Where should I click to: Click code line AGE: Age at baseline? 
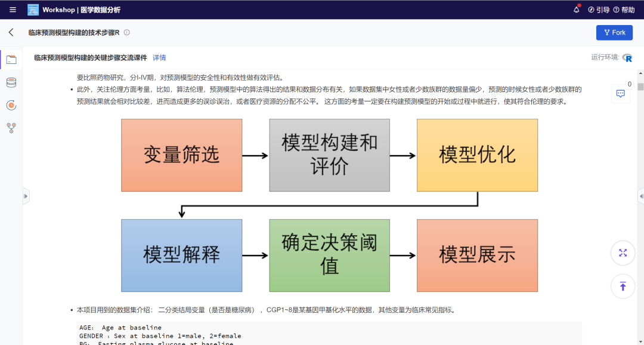(120, 328)
